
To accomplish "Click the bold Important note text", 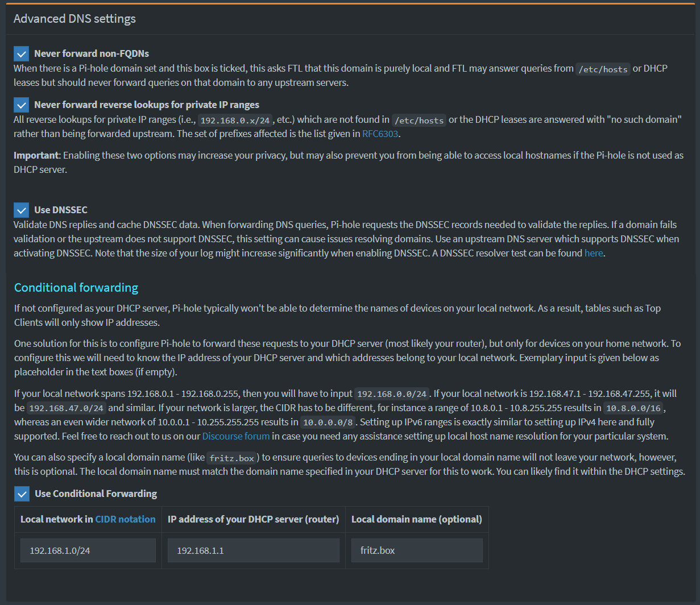I will coord(36,155).
